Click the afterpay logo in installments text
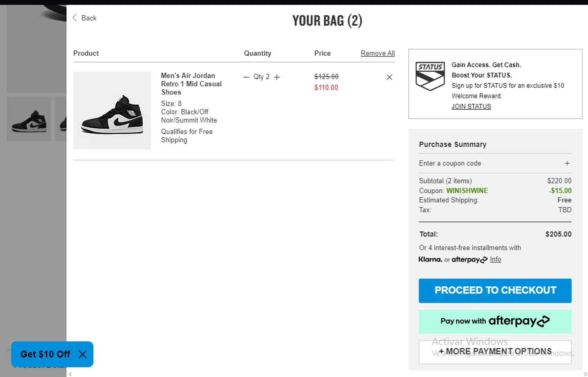Viewport: 588px width, 377px height. coord(469,260)
